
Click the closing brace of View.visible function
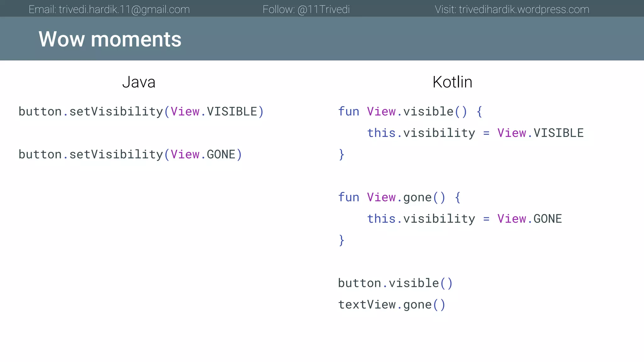tap(341, 155)
